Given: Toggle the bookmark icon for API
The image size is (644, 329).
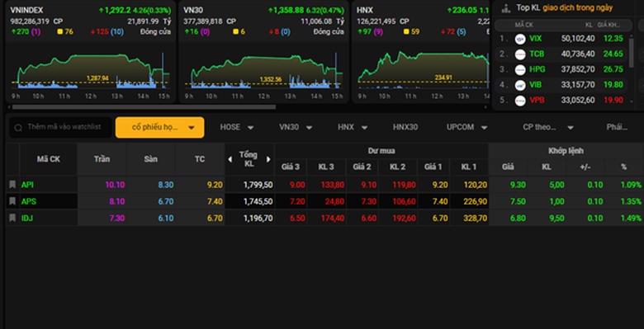Looking at the screenshot, I should pyautogui.click(x=12, y=185).
